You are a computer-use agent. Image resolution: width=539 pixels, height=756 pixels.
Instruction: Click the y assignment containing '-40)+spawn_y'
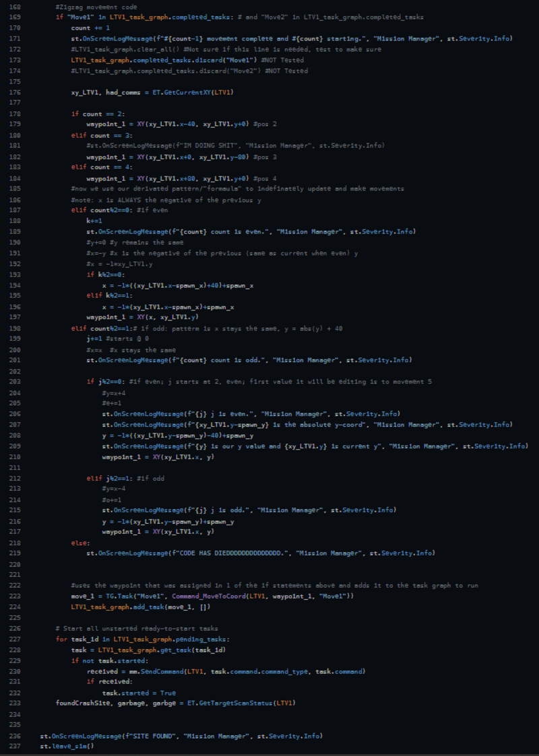coord(178,436)
